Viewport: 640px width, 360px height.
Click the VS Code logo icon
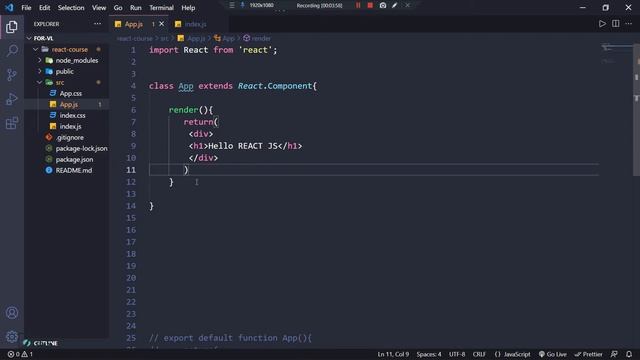tap(9, 7)
